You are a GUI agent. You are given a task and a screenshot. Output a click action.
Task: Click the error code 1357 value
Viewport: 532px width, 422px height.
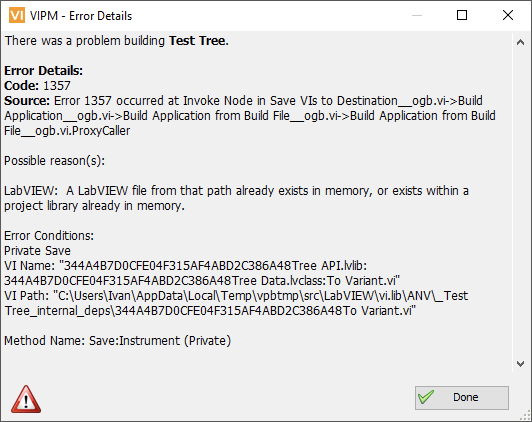coord(57,86)
